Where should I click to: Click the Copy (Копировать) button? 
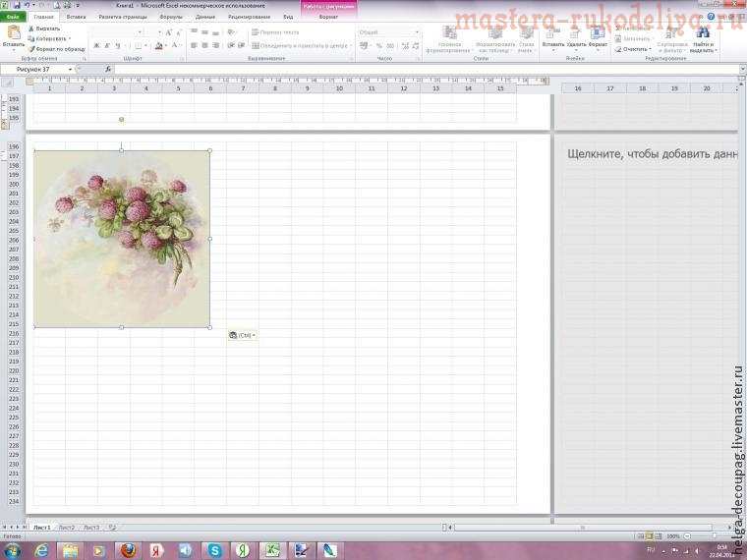tap(48, 38)
